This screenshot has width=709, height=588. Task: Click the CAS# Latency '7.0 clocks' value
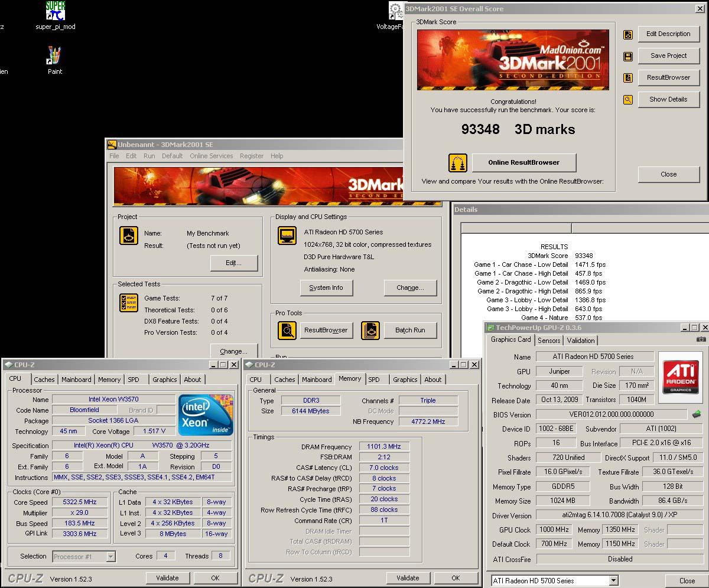tap(384, 468)
